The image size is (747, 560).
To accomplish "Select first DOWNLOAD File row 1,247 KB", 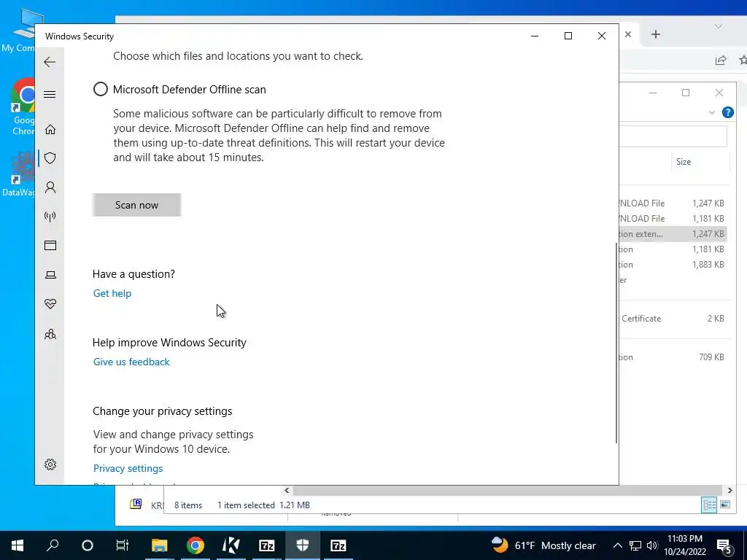I will pyautogui.click(x=673, y=203).
